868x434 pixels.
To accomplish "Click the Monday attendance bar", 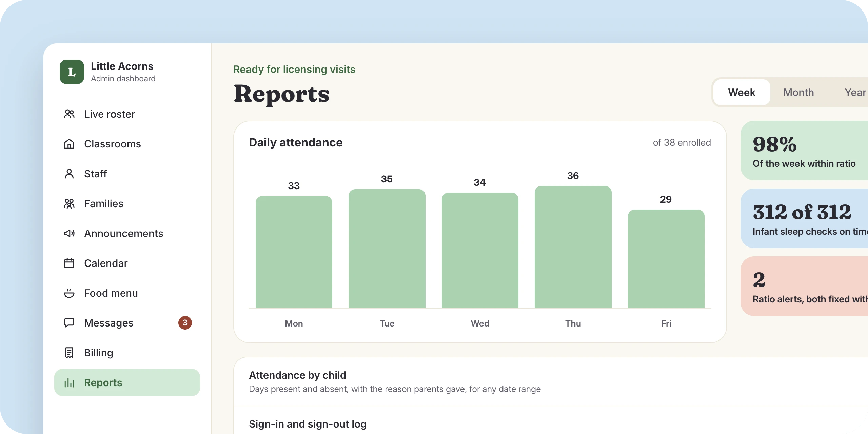I will click(294, 252).
